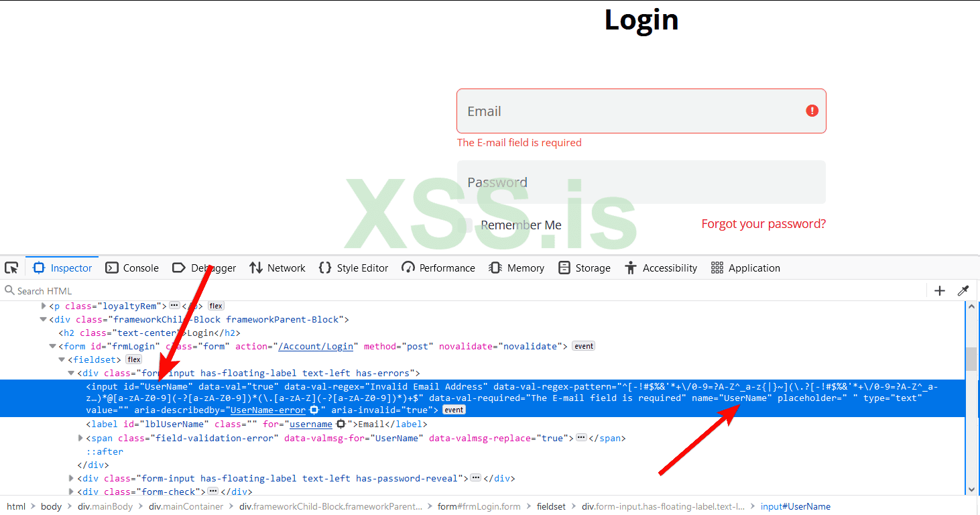
Task: Select the eyedropper color grabber tool
Action: click(x=963, y=290)
